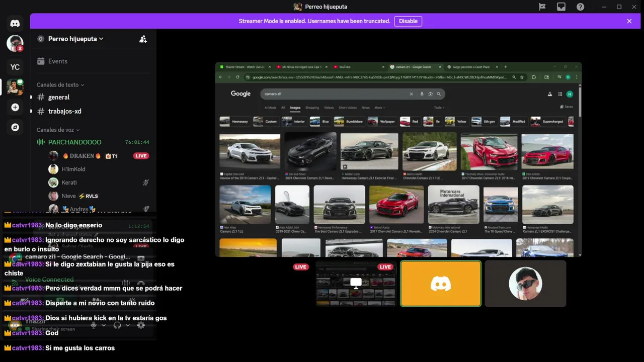This screenshot has width=644, height=362.
Task: Open Google Lens image search
Action: (430, 94)
